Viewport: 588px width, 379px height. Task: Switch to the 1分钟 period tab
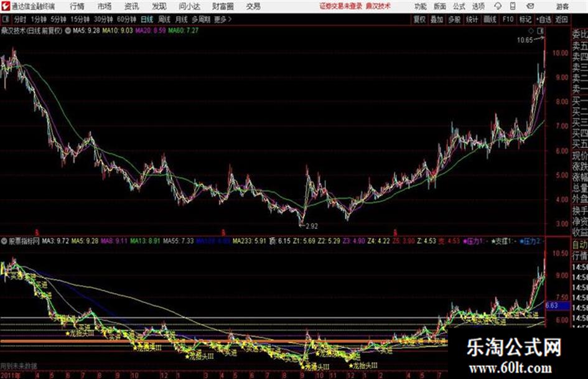38,19
